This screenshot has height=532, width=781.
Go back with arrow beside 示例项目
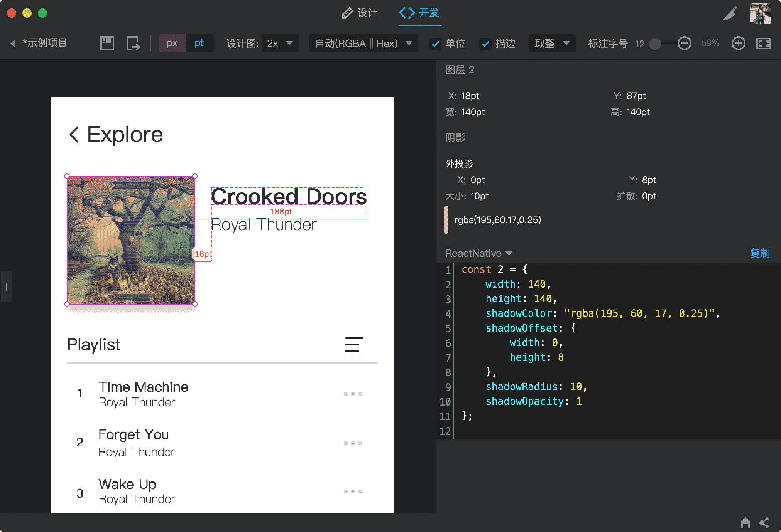(x=13, y=43)
